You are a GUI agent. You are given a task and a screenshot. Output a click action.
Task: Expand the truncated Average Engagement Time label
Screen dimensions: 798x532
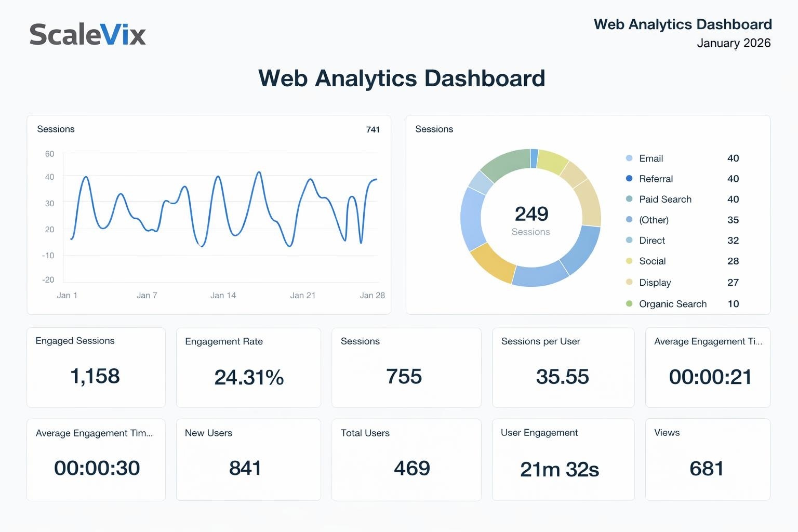click(708, 341)
